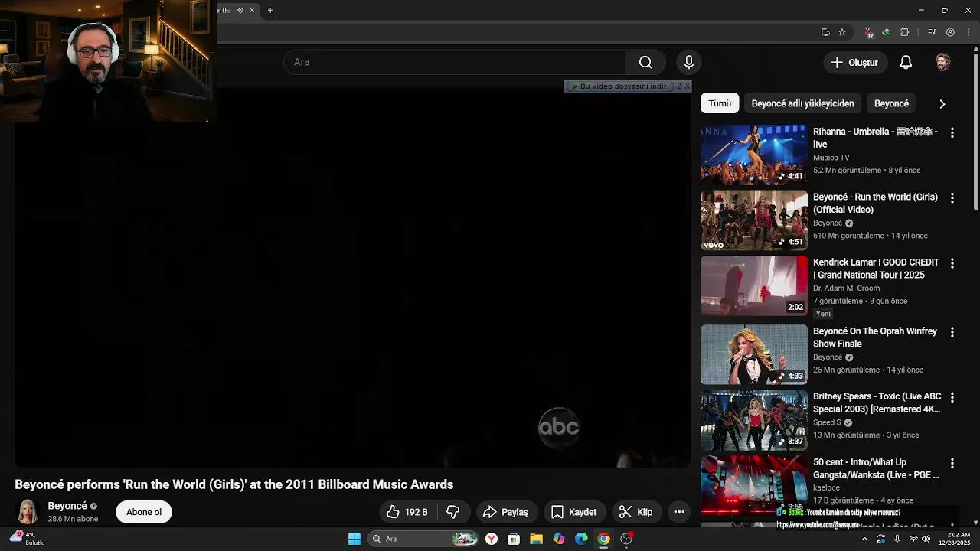Screen dimensions: 980x551
Task: Click 'Rihanna - Umbrella' video title
Action: tap(875, 138)
